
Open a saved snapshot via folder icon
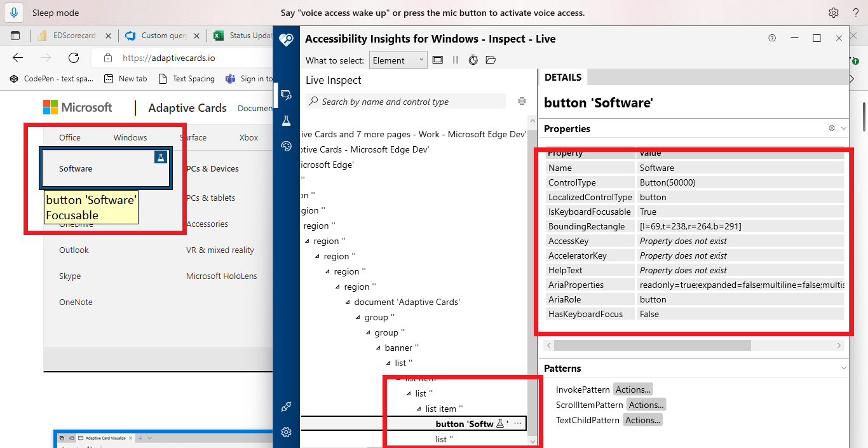pos(490,59)
